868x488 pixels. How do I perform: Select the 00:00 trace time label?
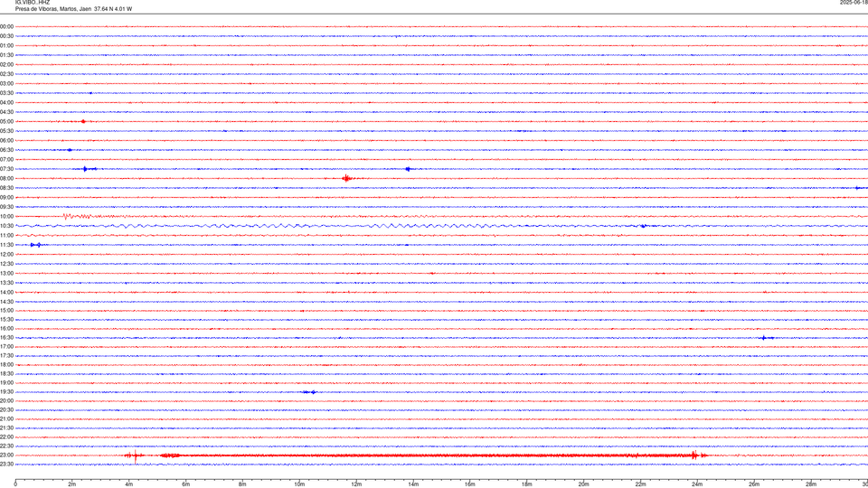tap(6, 26)
